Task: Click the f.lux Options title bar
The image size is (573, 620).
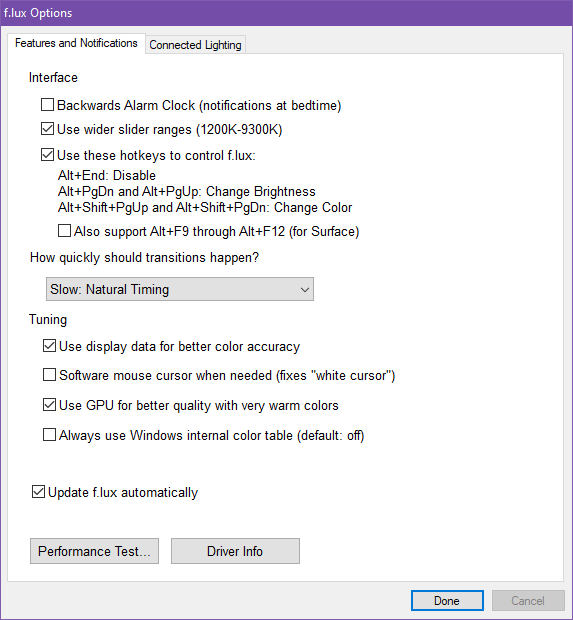Action: point(286,13)
